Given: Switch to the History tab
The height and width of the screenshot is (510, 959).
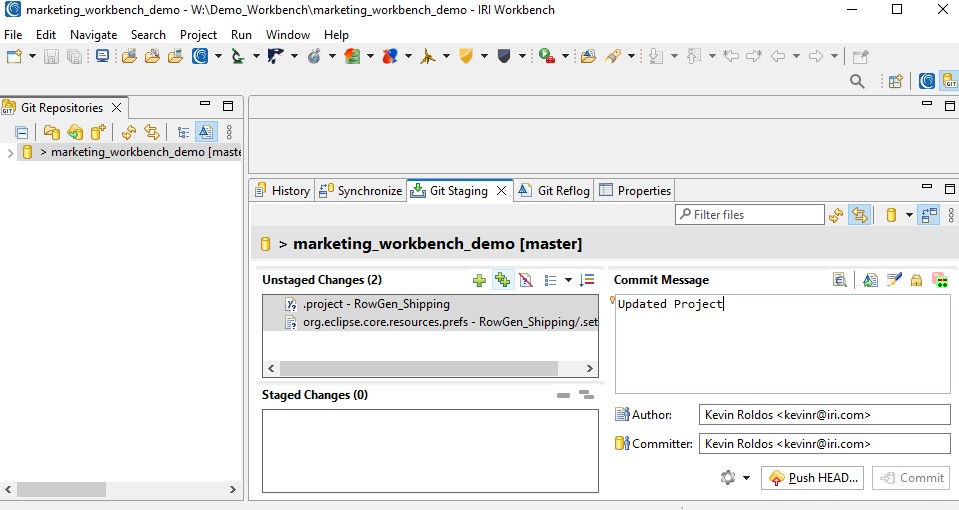Looking at the screenshot, I should tap(283, 191).
